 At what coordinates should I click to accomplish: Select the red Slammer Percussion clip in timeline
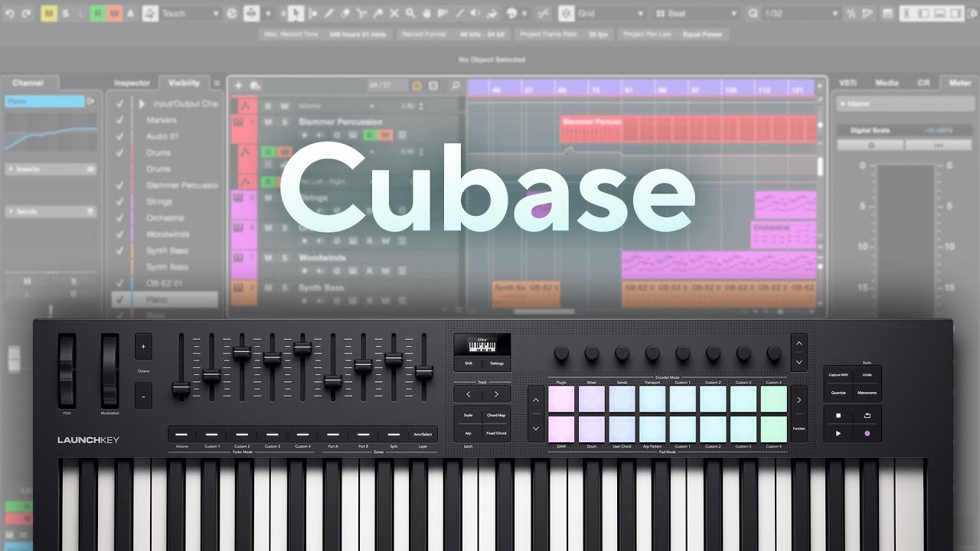[689, 129]
